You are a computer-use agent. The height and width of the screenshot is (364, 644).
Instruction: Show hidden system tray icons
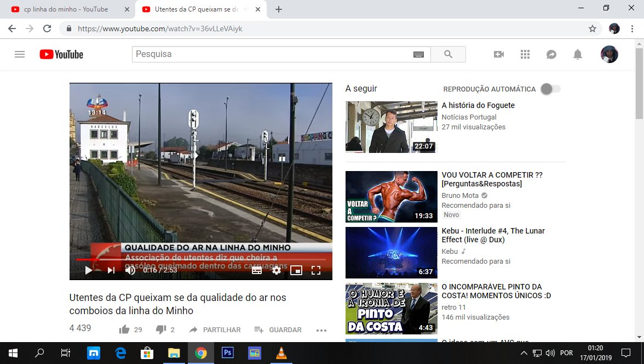(524, 353)
